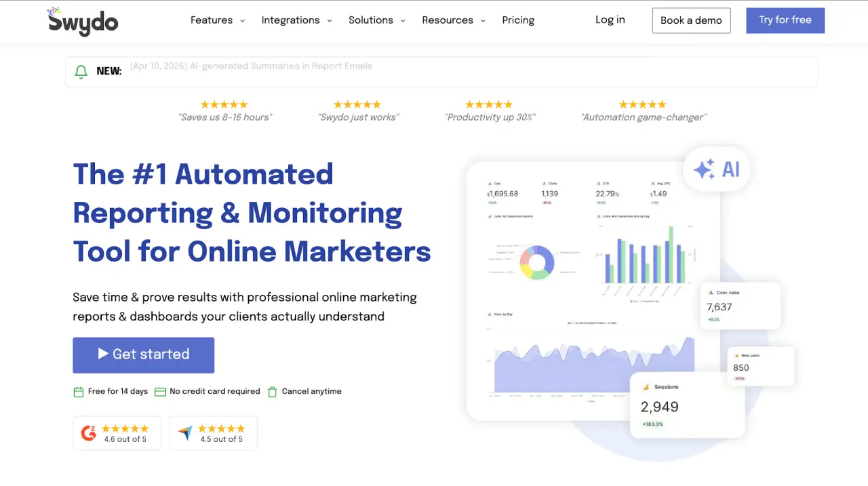868x486 pixels.
Task: Click the Clicks 1,139 metric
Action: coord(550,193)
